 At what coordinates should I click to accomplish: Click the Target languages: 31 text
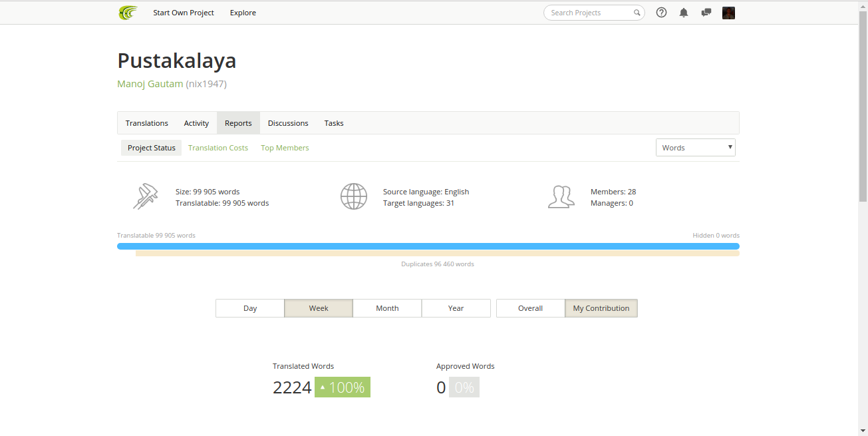[418, 203]
